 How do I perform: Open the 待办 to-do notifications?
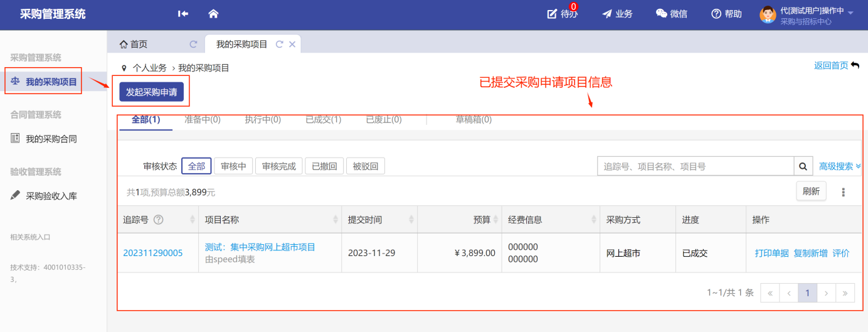coord(562,14)
